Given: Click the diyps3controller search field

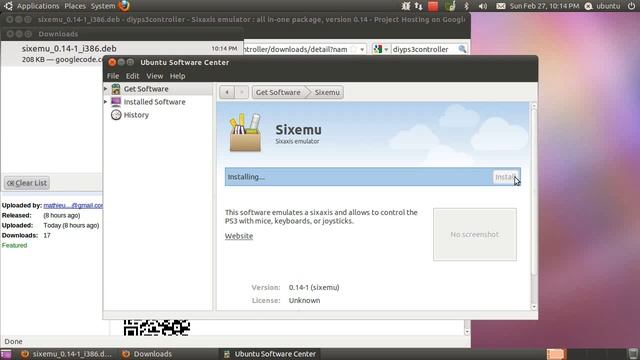Looking at the screenshot, I should tap(424, 49).
